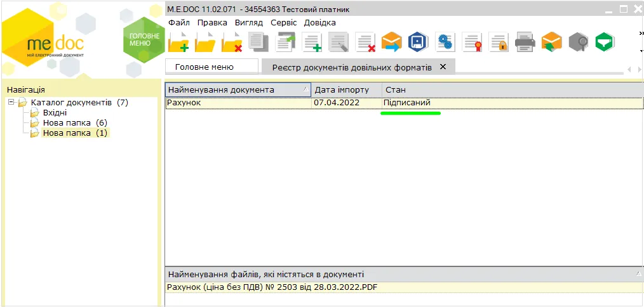644x307 pixels.
Task: Click the gray hexagon search magnifier icon
Action: pos(579,41)
